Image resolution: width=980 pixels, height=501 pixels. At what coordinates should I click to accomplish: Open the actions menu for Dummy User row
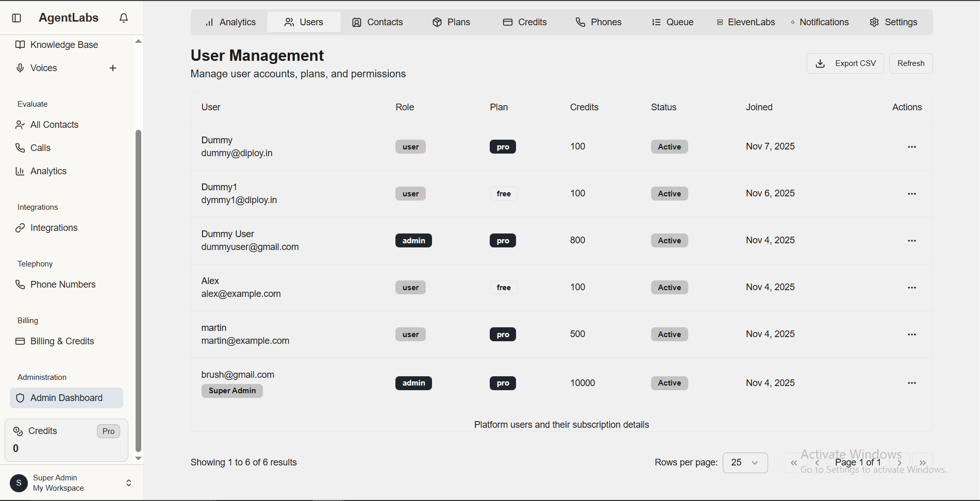tap(911, 240)
